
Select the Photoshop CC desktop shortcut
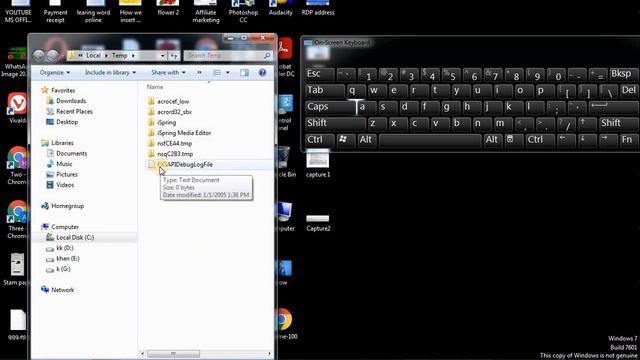click(243, 11)
